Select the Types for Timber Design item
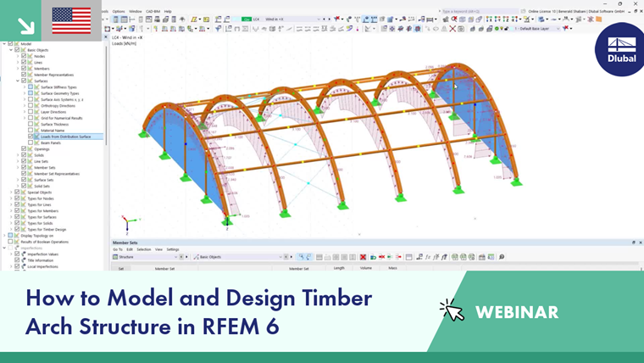644x363 pixels. coord(47,229)
